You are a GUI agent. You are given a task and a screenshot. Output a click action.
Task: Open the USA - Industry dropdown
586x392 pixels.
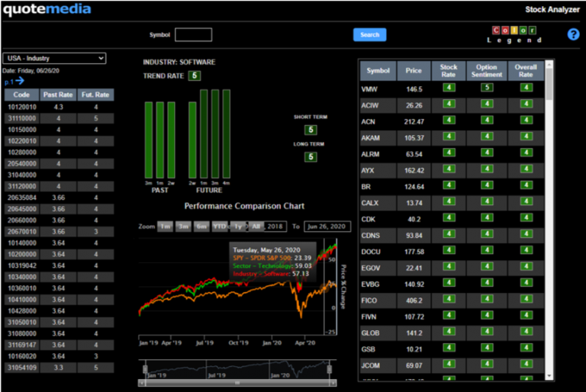(54, 58)
